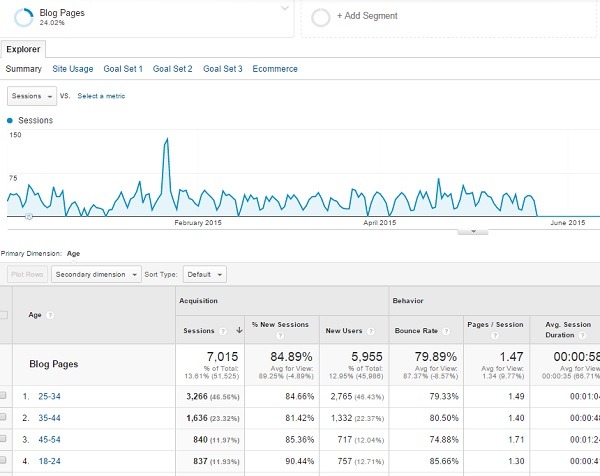
Task: Open the 35-44 age group link
Action: pos(49,418)
